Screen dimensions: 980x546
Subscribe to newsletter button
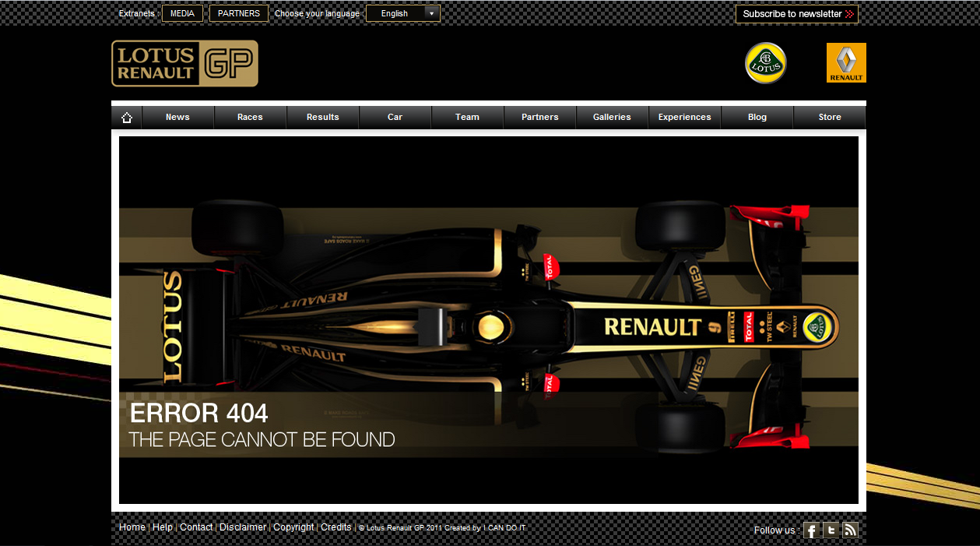click(796, 14)
